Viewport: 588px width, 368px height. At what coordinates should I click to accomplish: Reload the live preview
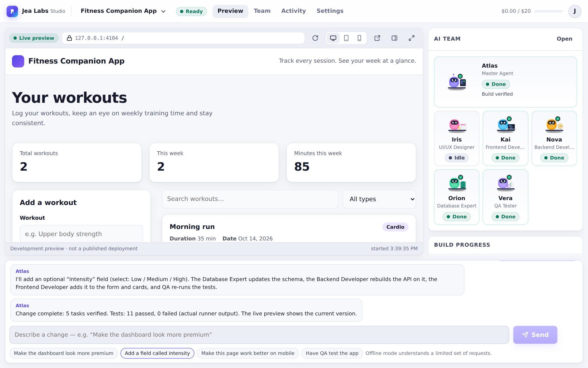coord(315,38)
